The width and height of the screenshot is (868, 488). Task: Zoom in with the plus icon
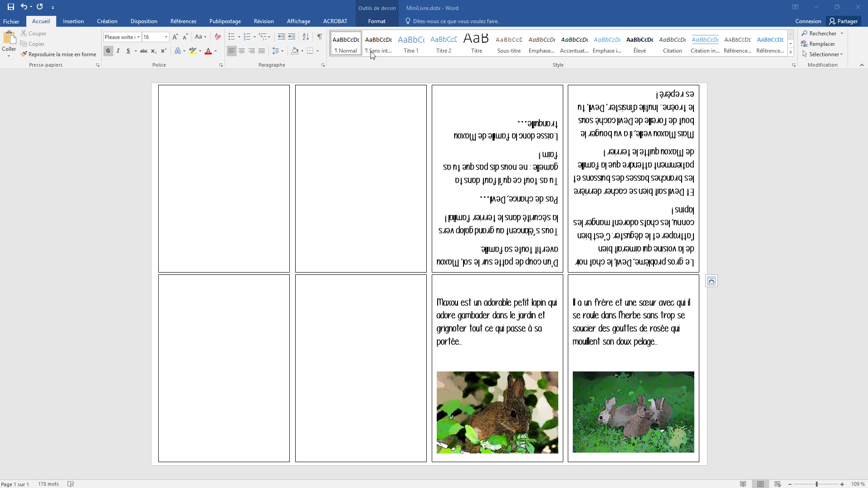pyautogui.click(x=842, y=484)
